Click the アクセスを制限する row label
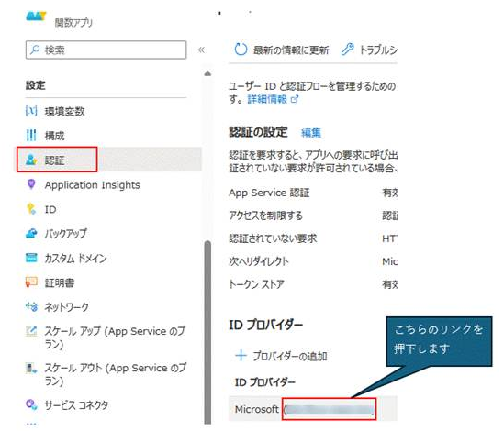Viewport: 504px width, 431px height. coord(266,215)
